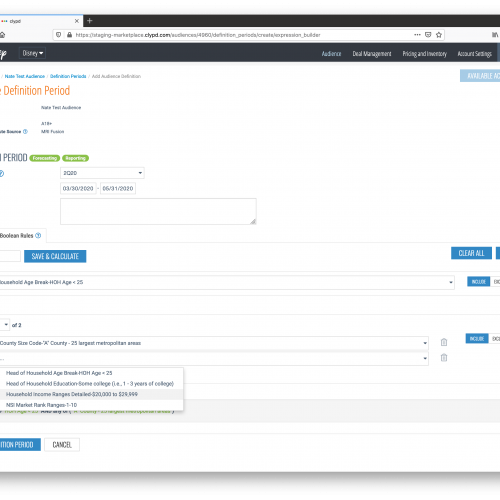Image resolution: width=500 pixels, height=500 pixels.
Task: Delete the County Size Code rule row
Action: click(x=444, y=342)
